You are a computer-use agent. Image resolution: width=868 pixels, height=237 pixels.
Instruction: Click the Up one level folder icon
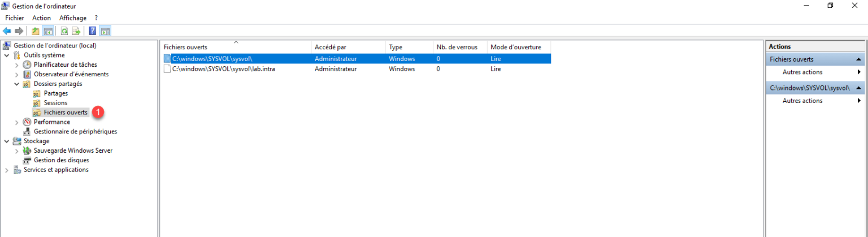[x=36, y=31]
